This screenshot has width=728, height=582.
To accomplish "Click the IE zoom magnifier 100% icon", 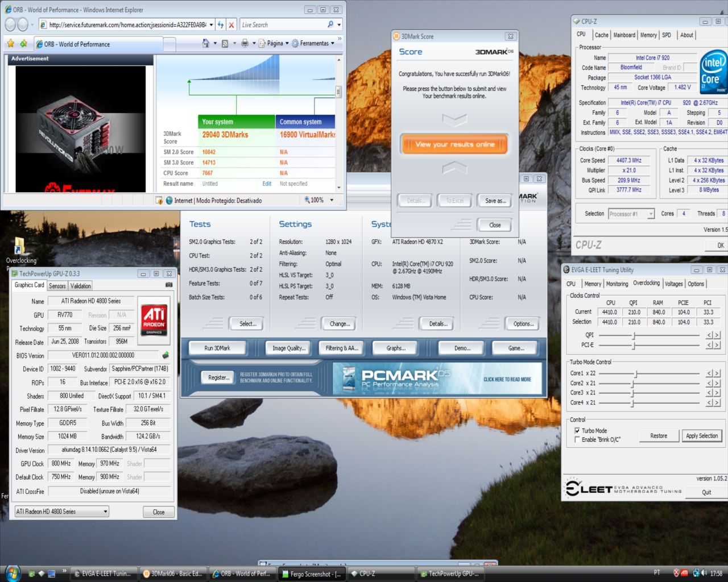I will tap(307, 200).
